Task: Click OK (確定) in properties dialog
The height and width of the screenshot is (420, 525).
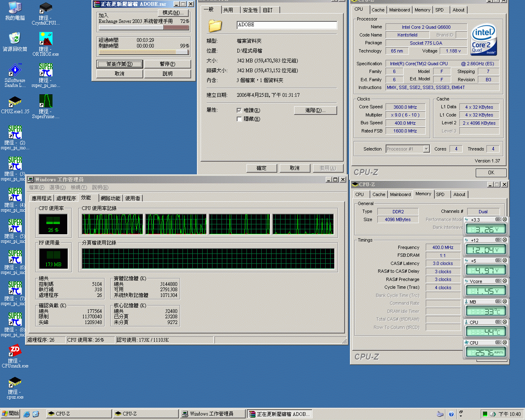Action: pos(262,168)
